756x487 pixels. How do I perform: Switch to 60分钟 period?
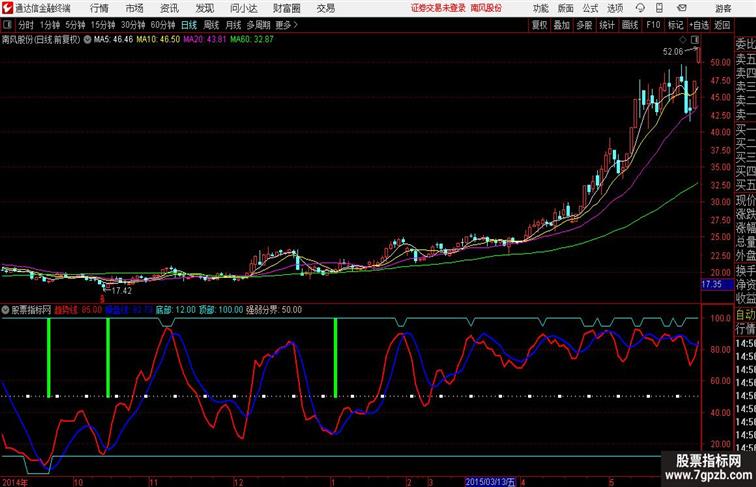coord(163,25)
